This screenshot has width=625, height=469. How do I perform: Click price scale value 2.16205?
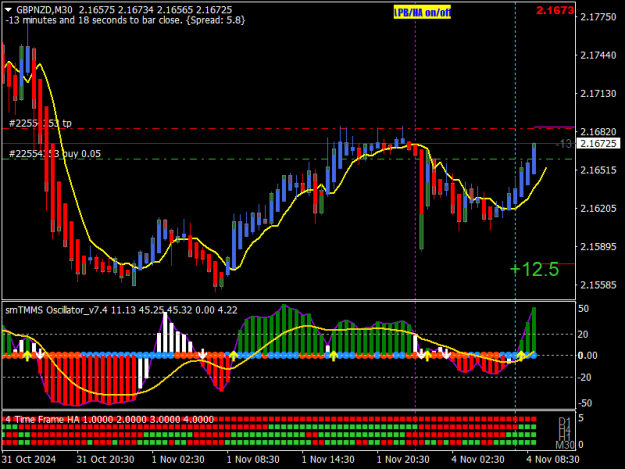[x=598, y=208]
